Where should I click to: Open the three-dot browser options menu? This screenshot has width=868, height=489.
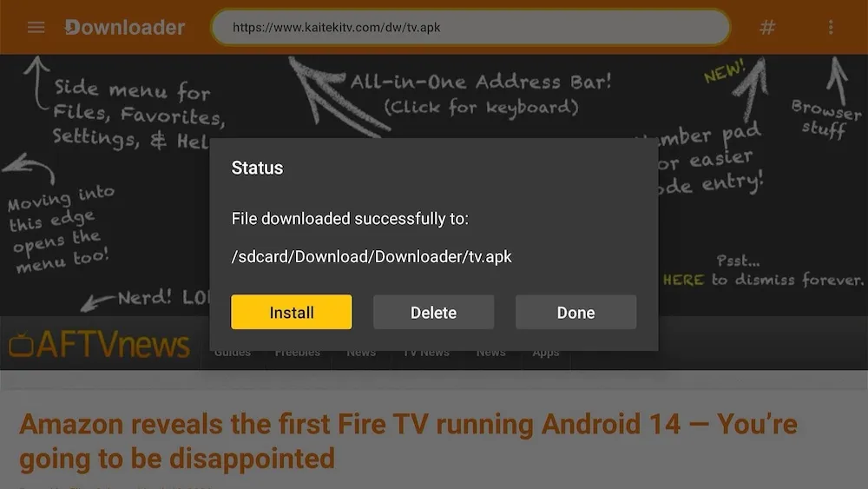(831, 27)
